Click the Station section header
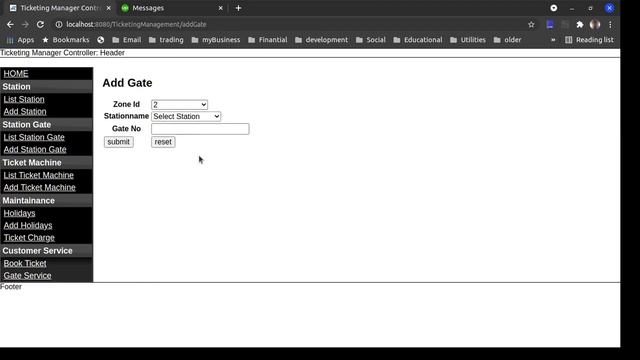 click(47, 87)
